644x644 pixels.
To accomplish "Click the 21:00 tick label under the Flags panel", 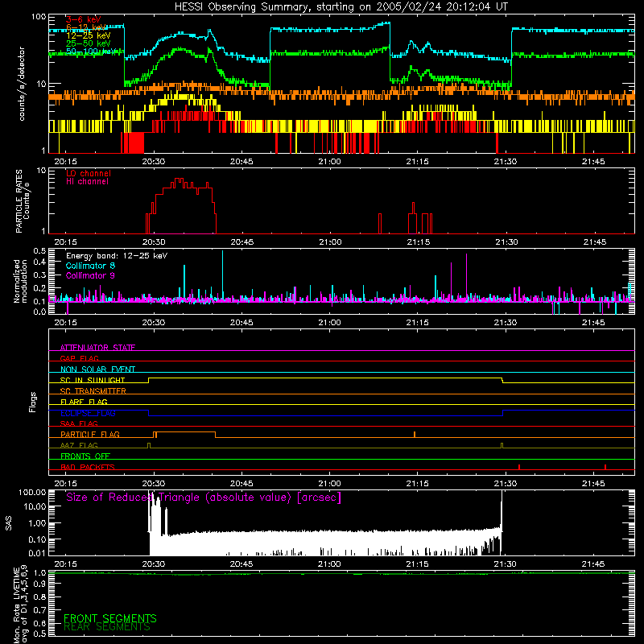I will (x=329, y=484).
